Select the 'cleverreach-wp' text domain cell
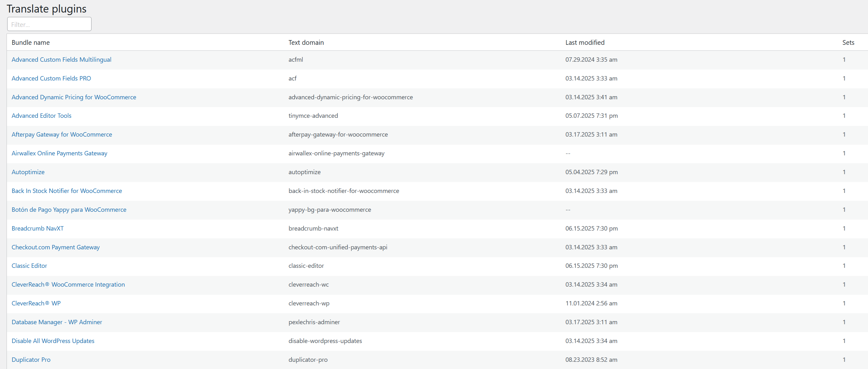868x369 pixels. 309,303
